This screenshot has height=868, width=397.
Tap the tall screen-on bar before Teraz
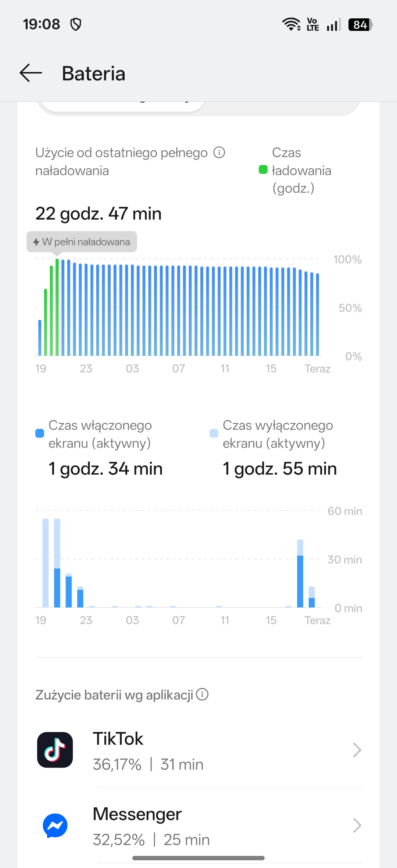point(300,581)
